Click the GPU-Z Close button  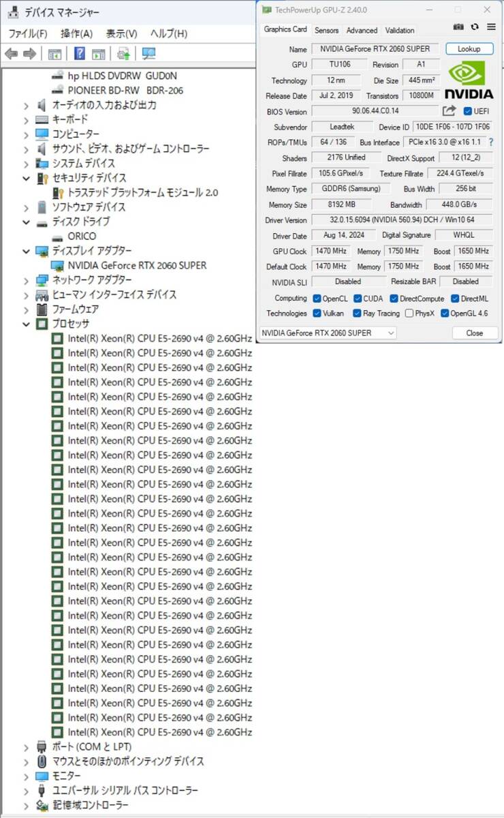click(474, 333)
